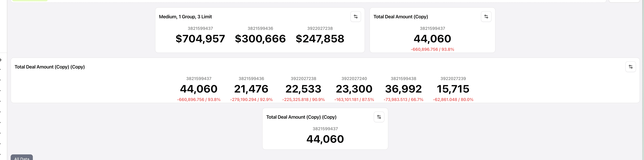Select the All Data tab
The image size is (644, 160).
(x=22, y=158)
